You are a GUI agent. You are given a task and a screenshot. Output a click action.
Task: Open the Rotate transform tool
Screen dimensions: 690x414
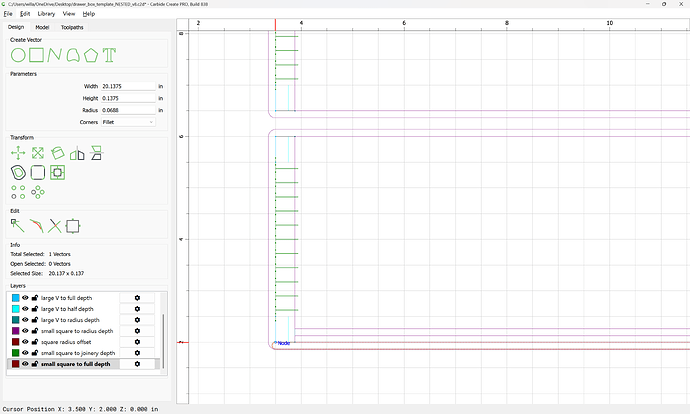coord(58,153)
